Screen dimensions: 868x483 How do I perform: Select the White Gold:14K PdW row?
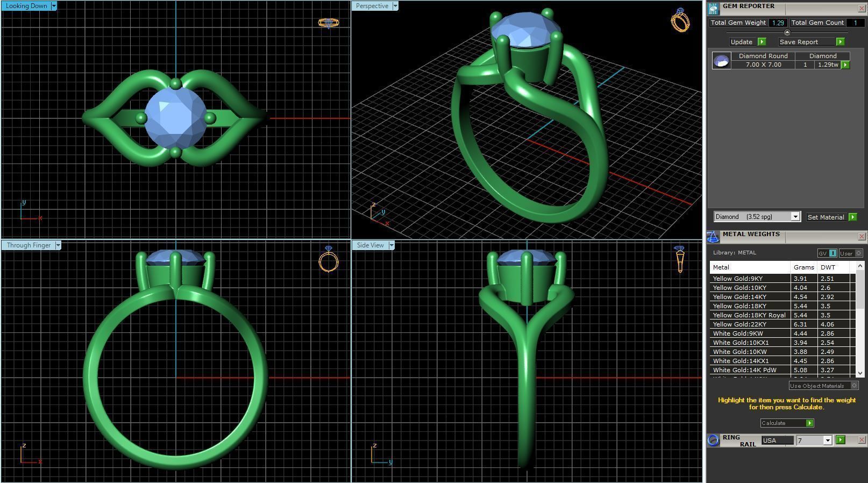point(782,370)
